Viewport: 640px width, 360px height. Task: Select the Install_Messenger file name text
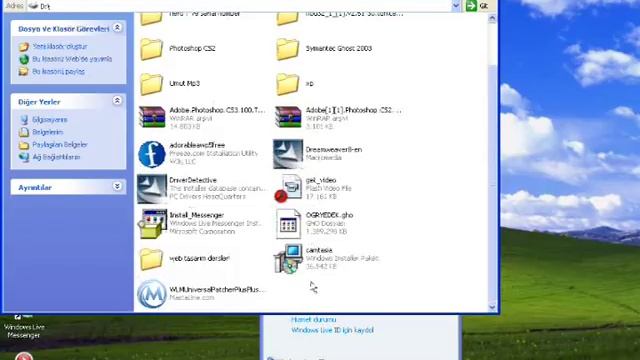click(x=196, y=215)
